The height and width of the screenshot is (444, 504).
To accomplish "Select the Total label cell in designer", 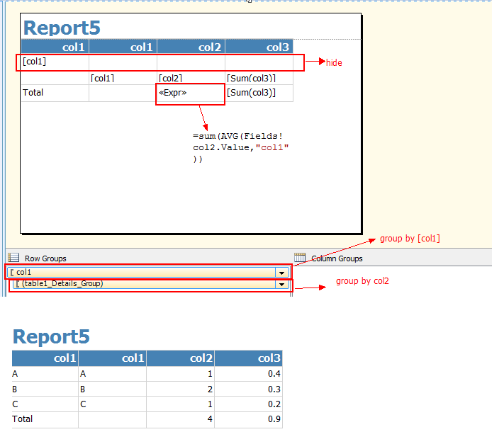I will click(x=55, y=93).
